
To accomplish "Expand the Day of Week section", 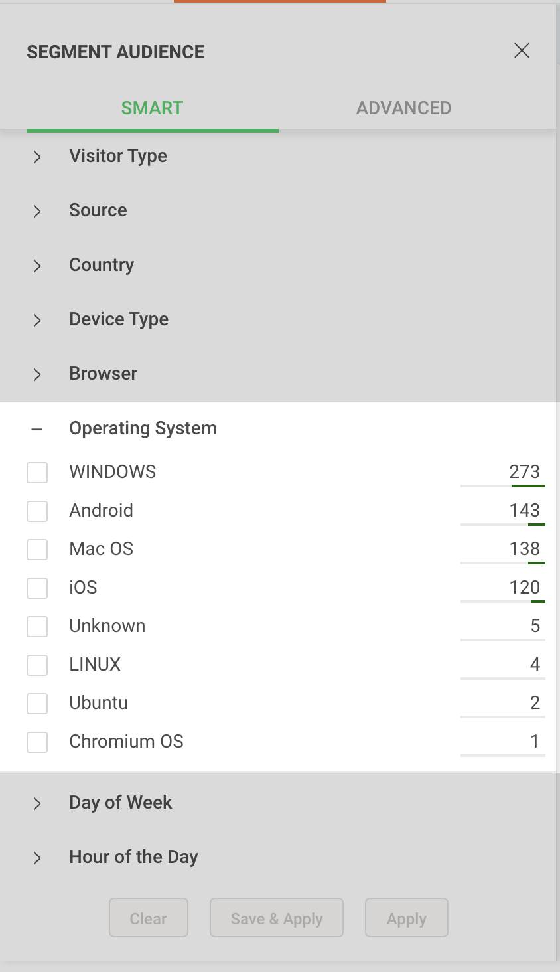I will 37,803.
